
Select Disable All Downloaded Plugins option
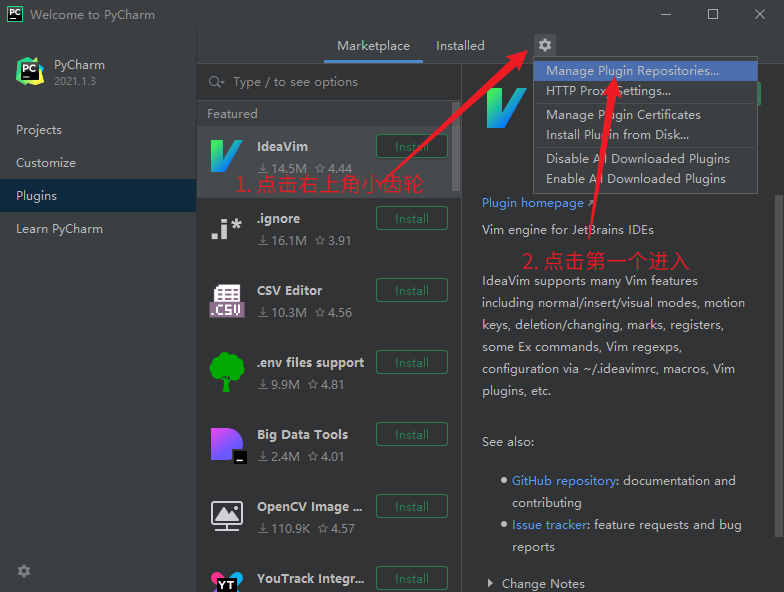click(x=637, y=159)
